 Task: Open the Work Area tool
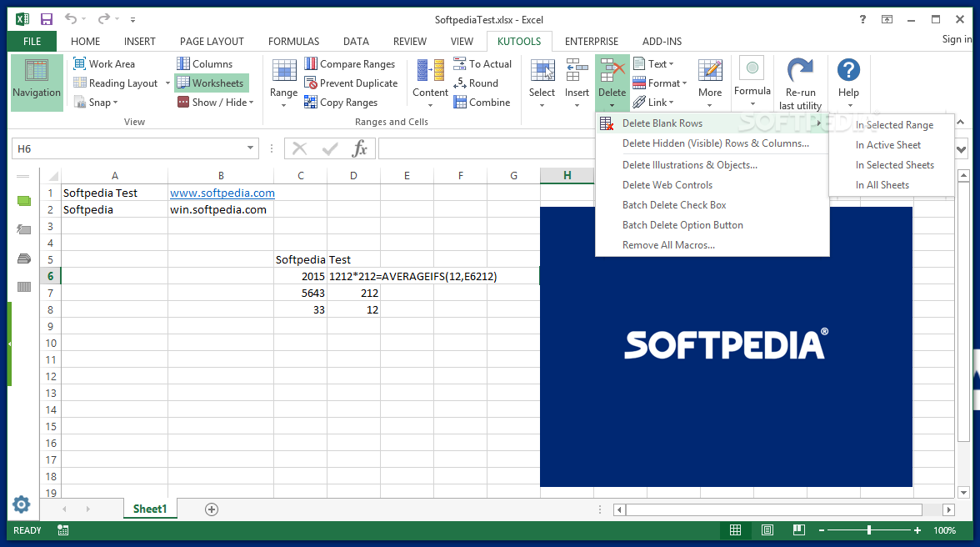point(104,63)
